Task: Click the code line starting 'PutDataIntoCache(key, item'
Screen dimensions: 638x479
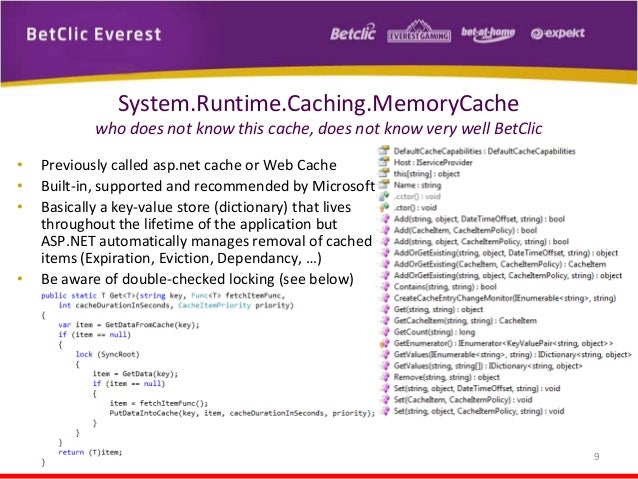Action: [242, 413]
